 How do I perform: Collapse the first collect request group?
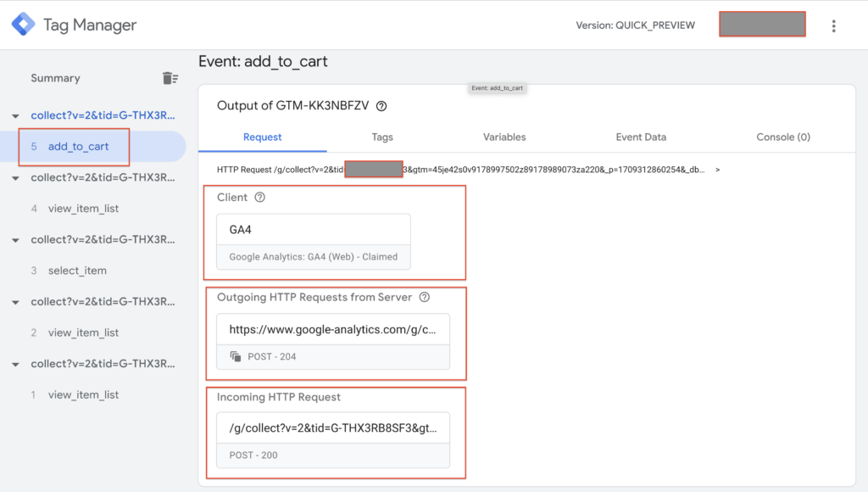pos(15,116)
